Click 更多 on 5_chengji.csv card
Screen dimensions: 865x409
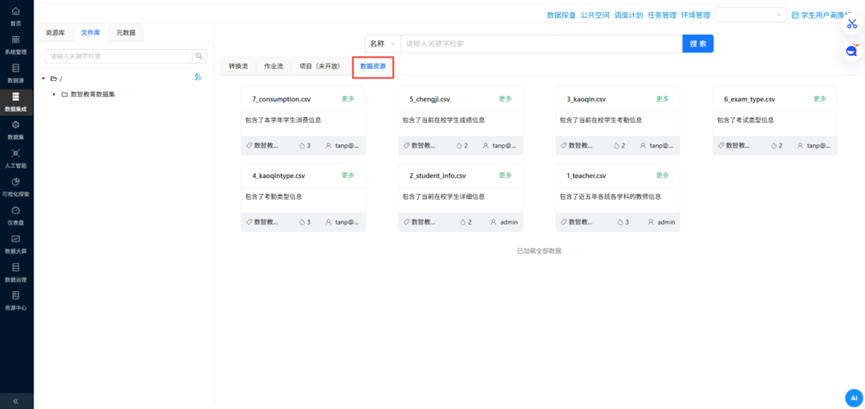505,99
